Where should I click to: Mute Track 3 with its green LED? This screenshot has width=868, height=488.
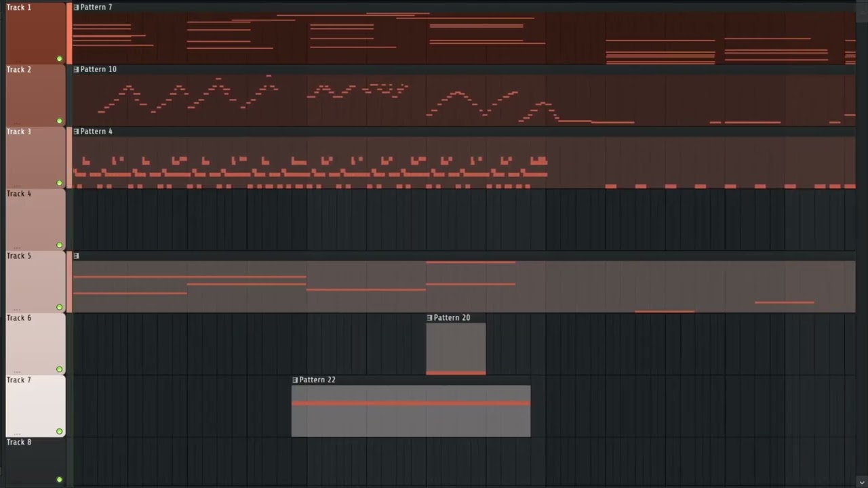[x=60, y=183]
